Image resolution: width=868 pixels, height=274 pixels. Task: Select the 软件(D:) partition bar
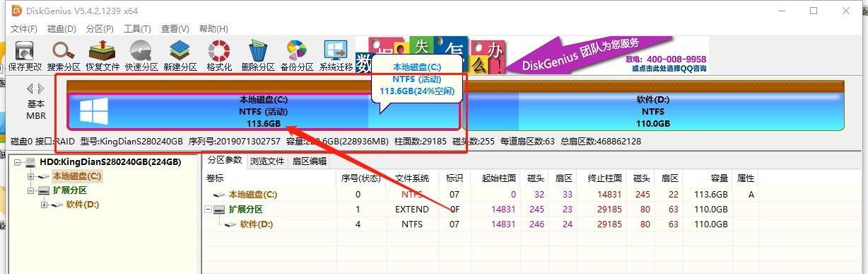tap(652, 111)
